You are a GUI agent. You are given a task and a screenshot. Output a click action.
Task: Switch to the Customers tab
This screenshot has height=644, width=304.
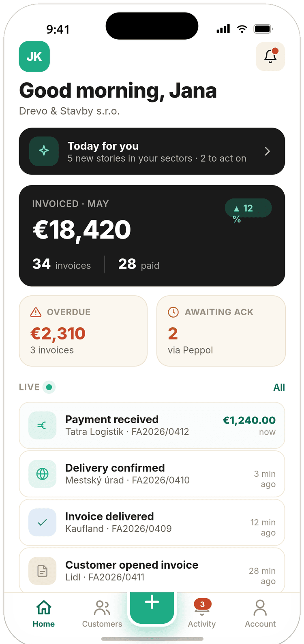pyautogui.click(x=102, y=614)
